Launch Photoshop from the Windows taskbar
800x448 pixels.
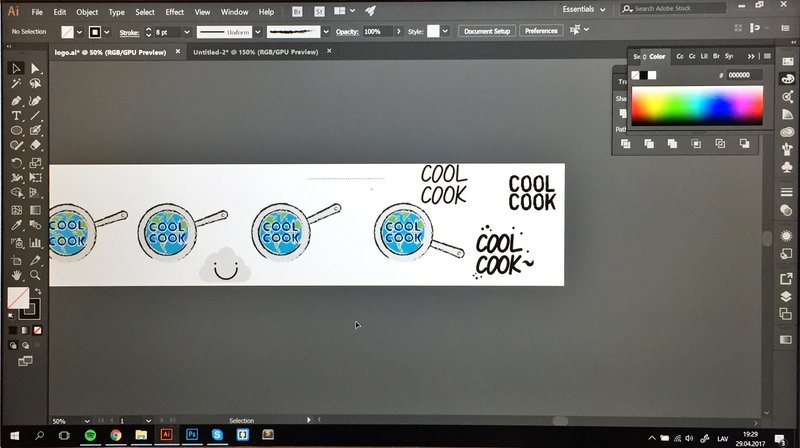pos(192,435)
